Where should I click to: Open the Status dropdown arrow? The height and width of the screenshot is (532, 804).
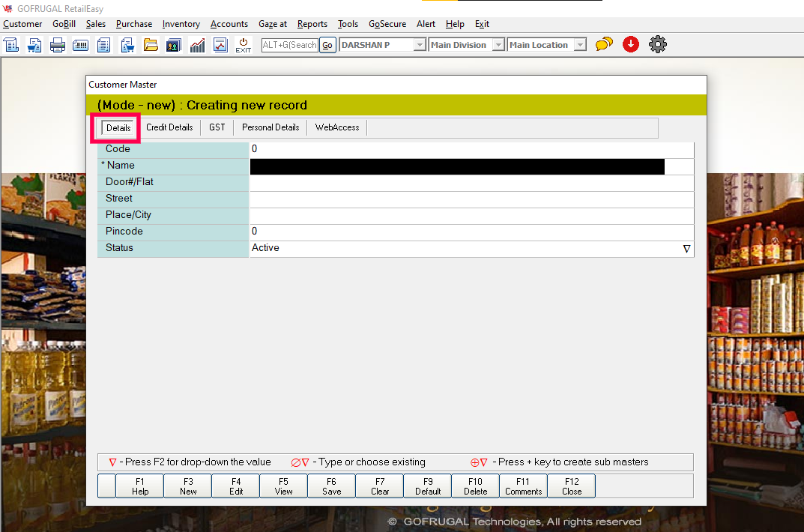click(686, 249)
